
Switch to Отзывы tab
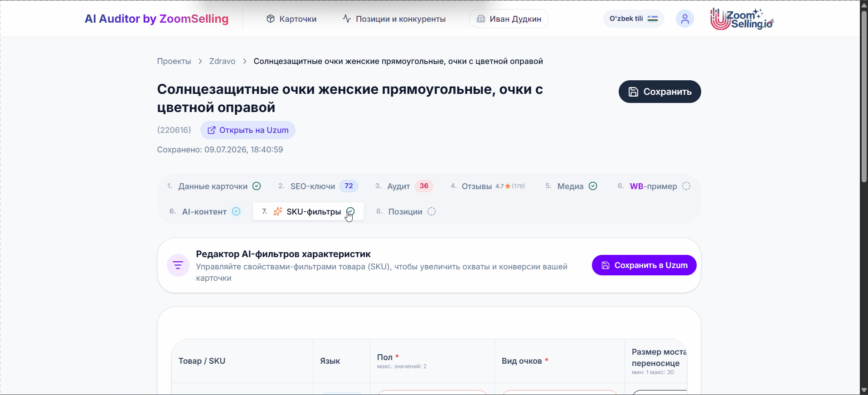click(488, 186)
